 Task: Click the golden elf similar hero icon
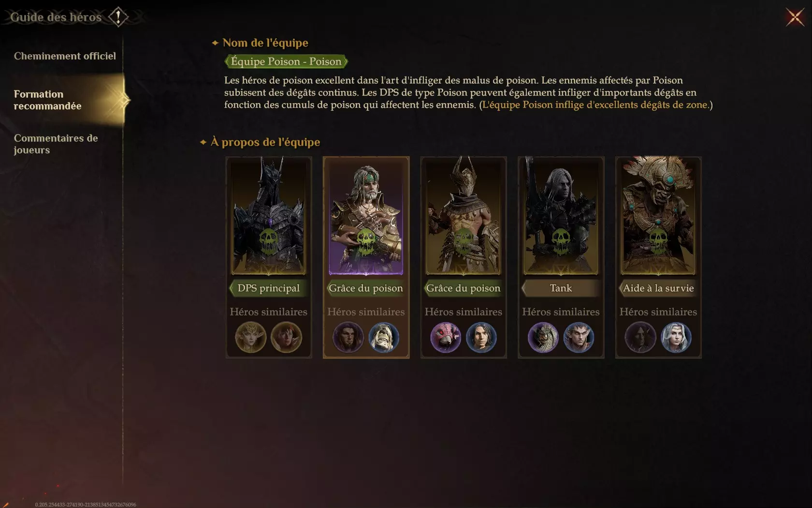(250, 337)
